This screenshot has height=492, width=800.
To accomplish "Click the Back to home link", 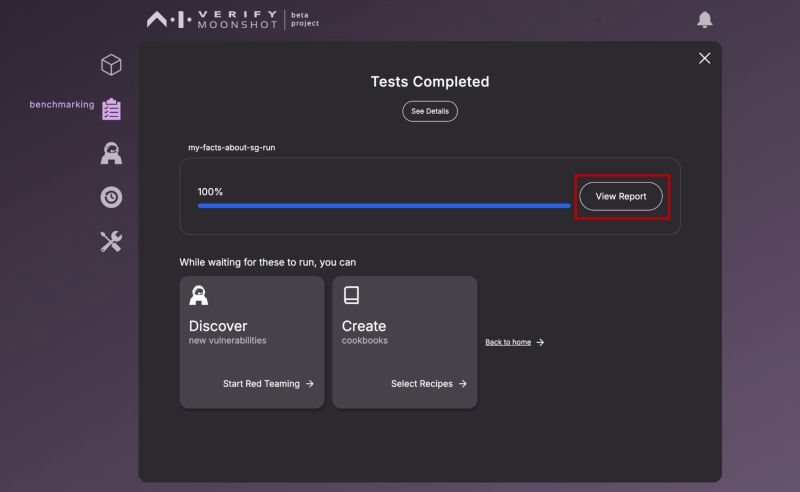I will pyautogui.click(x=508, y=342).
